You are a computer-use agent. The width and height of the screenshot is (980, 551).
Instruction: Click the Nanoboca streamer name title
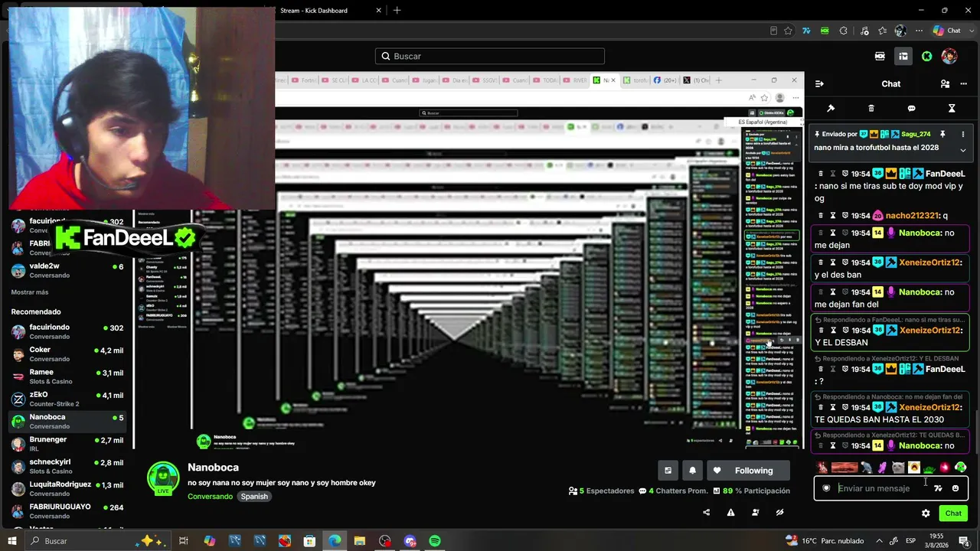pos(213,468)
